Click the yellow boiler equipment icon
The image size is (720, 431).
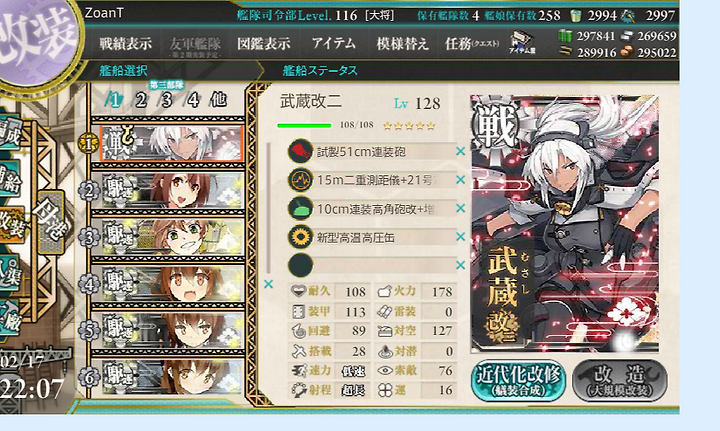click(300, 237)
